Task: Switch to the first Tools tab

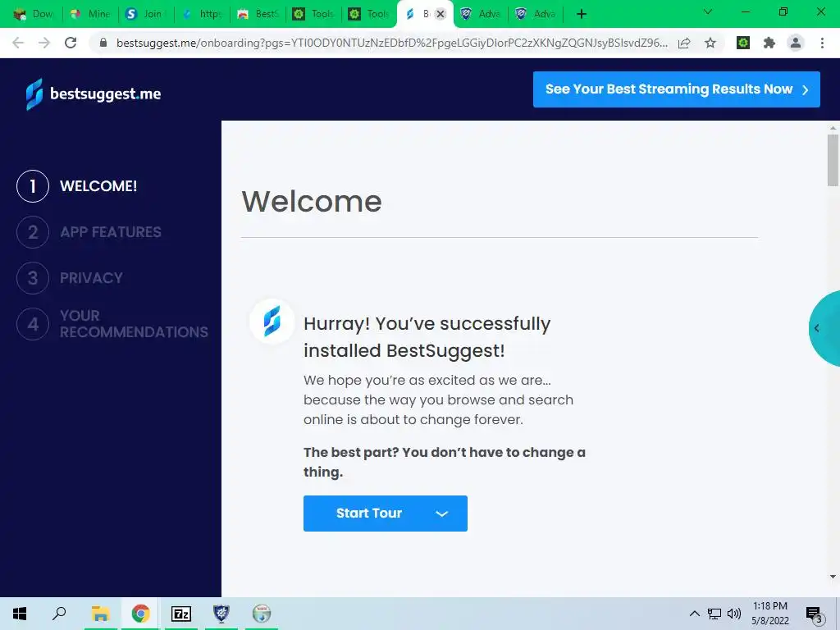Action: click(313, 14)
